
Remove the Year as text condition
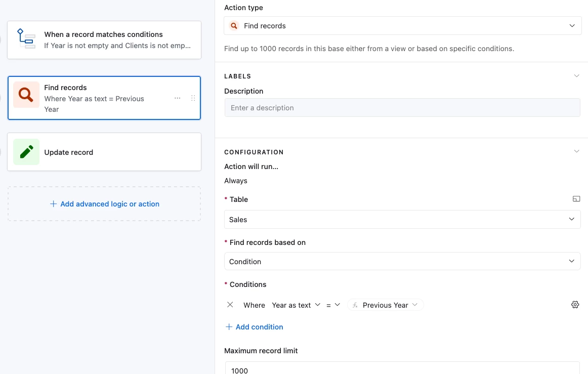pos(230,305)
